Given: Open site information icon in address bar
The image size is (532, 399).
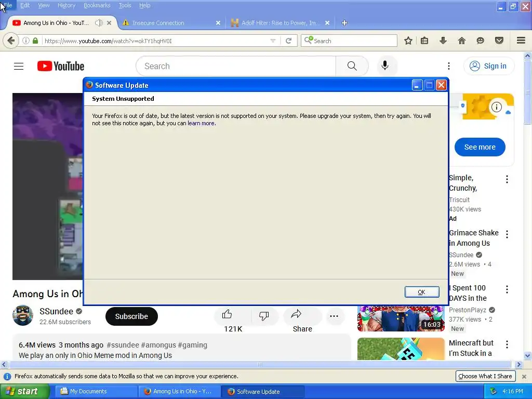Looking at the screenshot, I should pos(26,41).
